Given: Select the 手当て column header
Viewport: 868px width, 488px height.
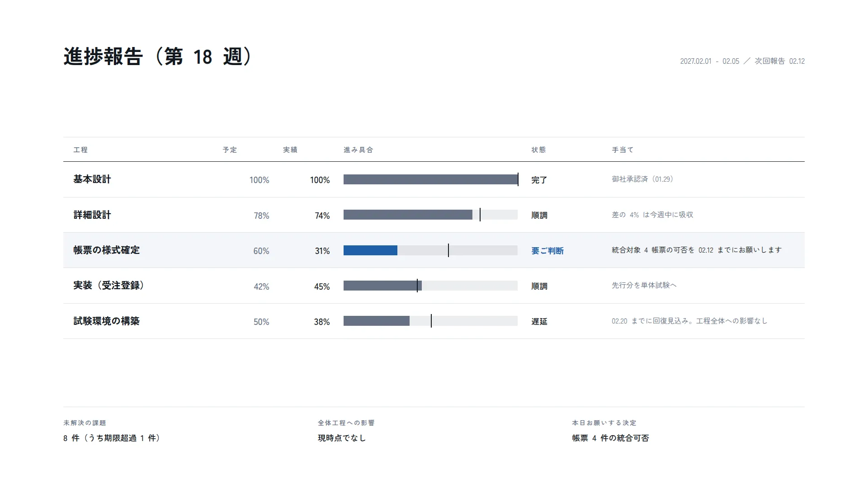Looking at the screenshot, I should (x=623, y=150).
